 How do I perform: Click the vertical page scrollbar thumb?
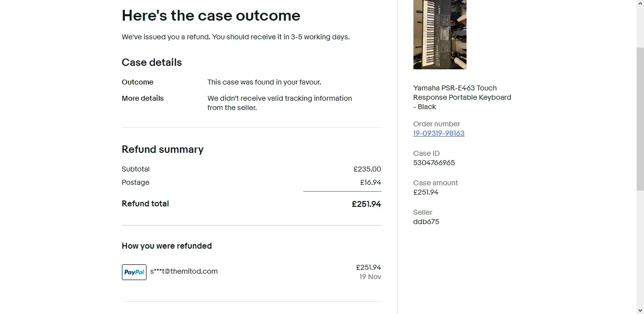point(640,118)
